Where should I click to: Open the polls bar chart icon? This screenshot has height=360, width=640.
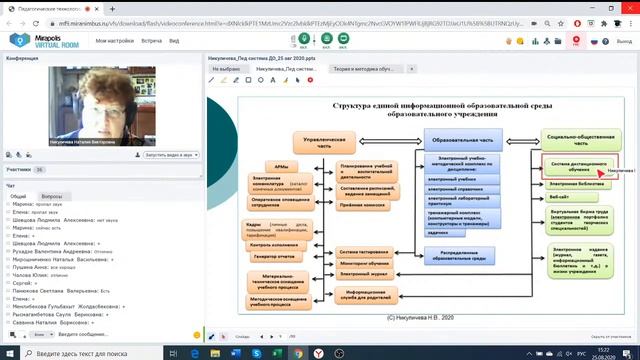535,41
